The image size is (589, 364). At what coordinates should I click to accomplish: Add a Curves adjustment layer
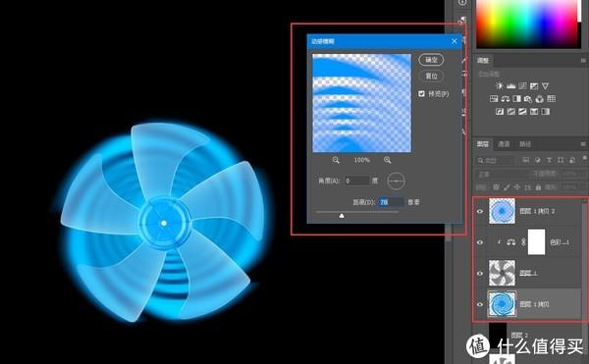522,86
